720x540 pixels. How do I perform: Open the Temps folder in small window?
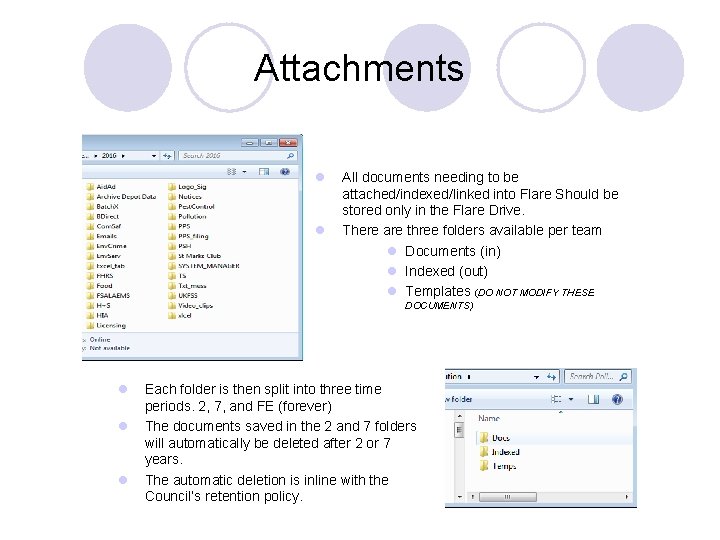[498, 466]
